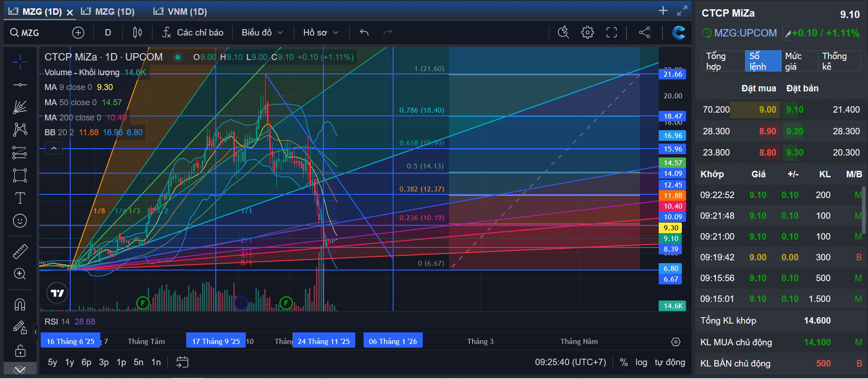
Task: Select the 5y time range
Action: coord(53,362)
